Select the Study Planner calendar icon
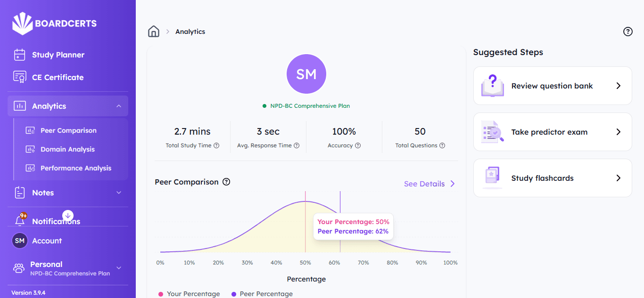This screenshot has width=644, height=298. (19, 55)
